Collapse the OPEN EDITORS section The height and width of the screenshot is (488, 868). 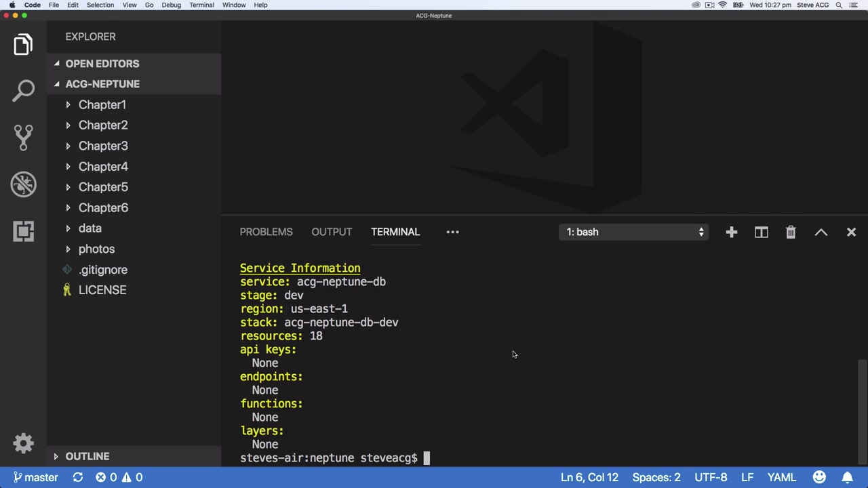(x=102, y=64)
